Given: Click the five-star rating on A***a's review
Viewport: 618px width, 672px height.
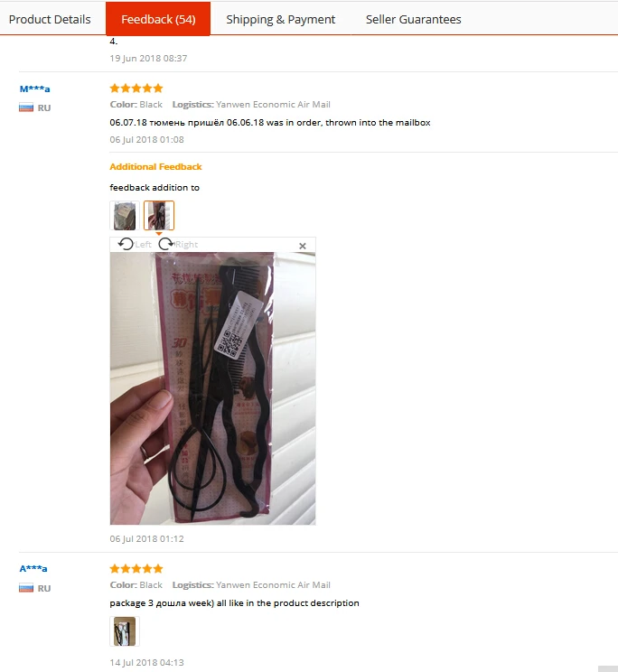Looking at the screenshot, I should pyautogui.click(x=136, y=569).
